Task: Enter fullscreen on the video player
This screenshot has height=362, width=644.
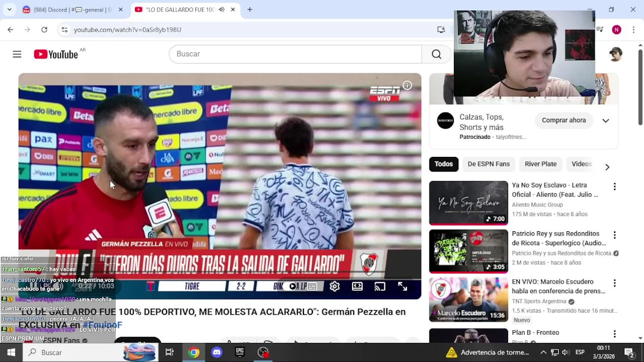Action: (403, 287)
